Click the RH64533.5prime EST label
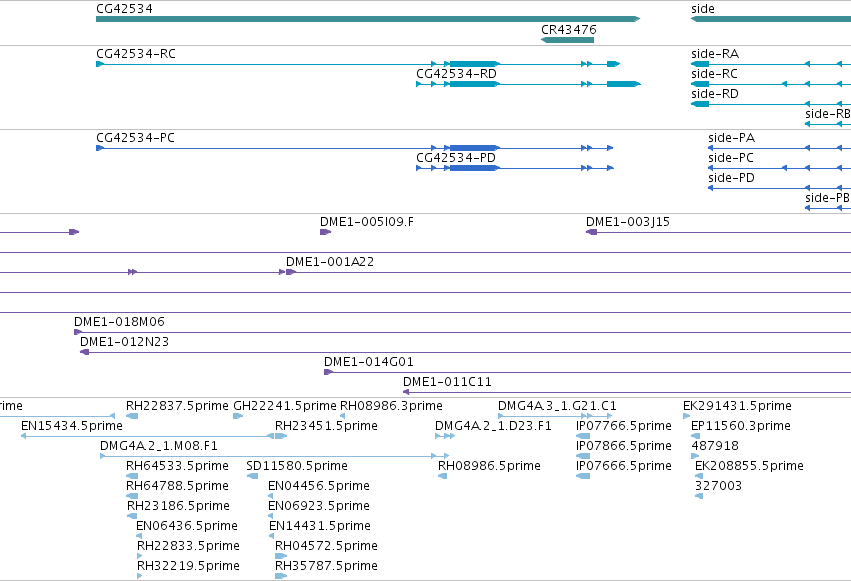This screenshot has height=581, width=851. pyautogui.click(x=177, y=466)
